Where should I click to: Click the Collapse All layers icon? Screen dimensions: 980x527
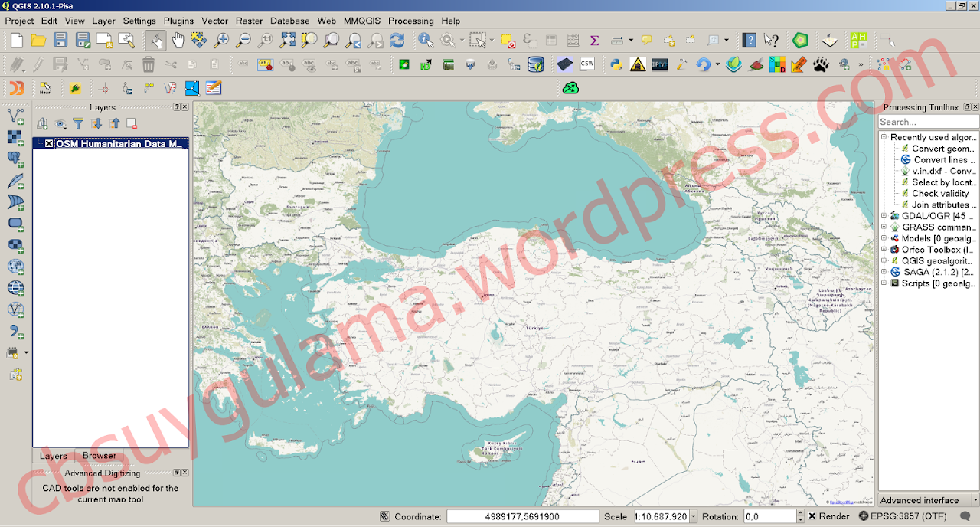[x=114, y=123]
